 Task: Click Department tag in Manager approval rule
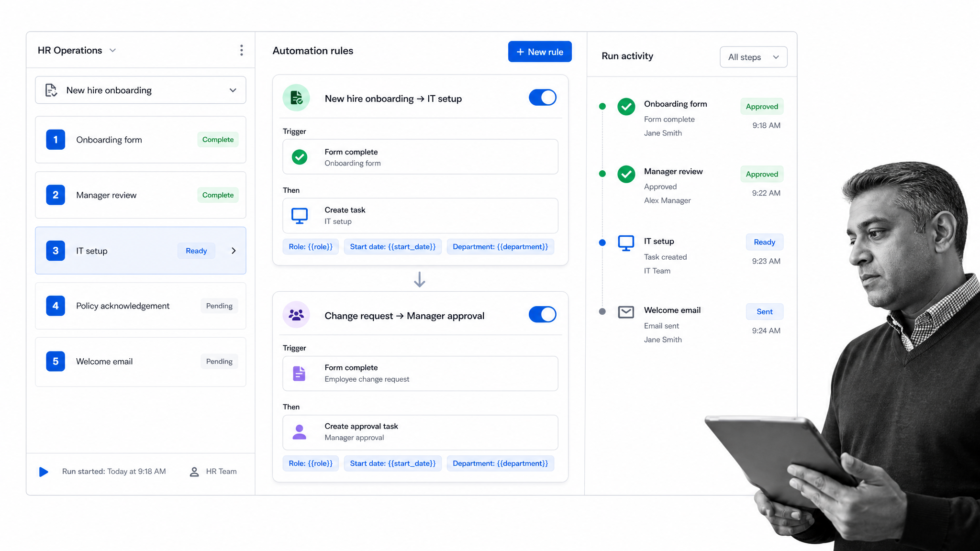pyautogui.click(x=501, y=463)
